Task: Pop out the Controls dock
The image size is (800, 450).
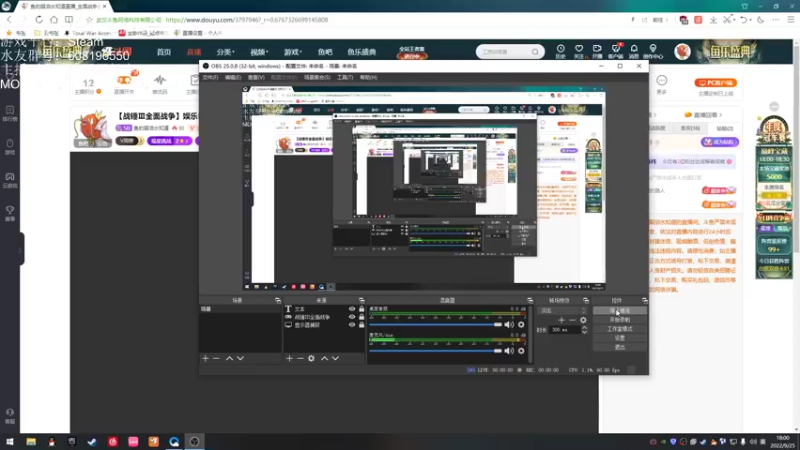Action: click(x=644, y=301)
